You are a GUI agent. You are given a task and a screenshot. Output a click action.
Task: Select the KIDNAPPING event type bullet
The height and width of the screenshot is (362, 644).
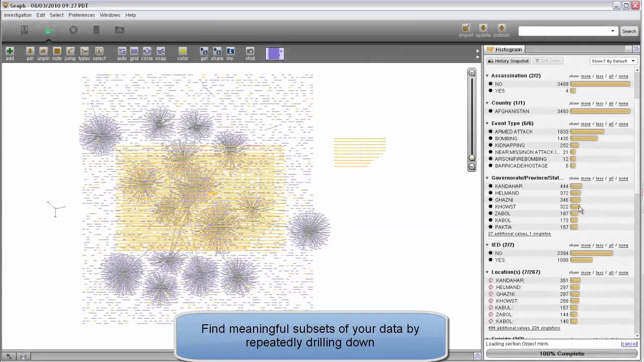click(491, 145)
